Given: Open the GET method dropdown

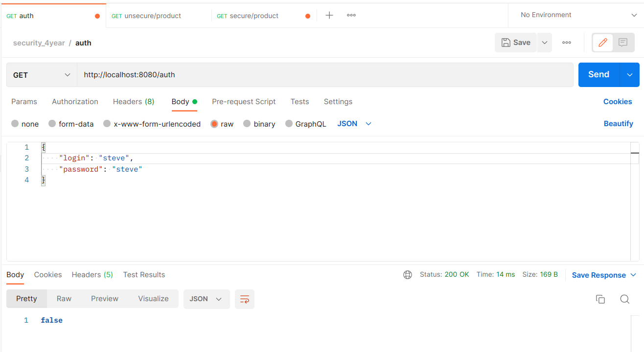Looking at the screenshot, I should click(41, 74).
